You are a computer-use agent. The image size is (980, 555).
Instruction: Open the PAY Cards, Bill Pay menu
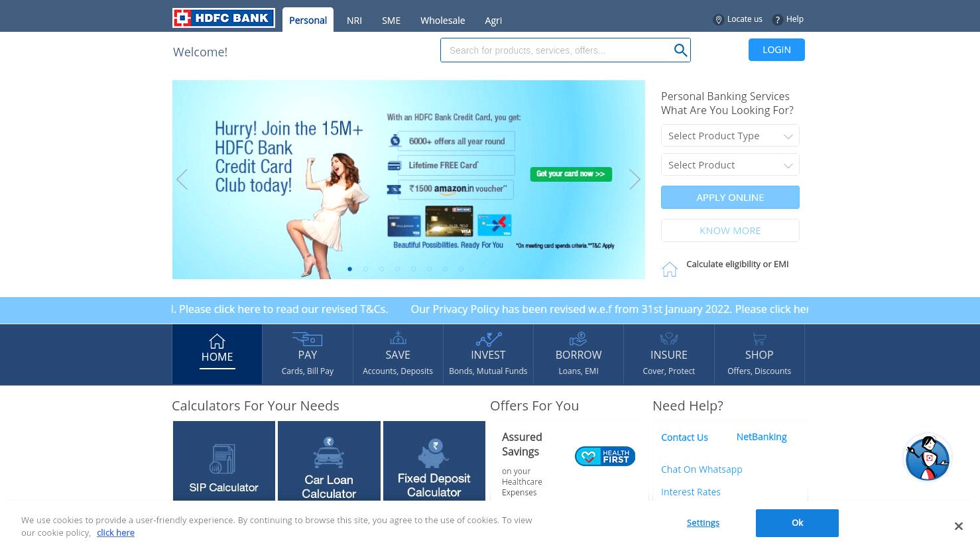[x=308, y=354]
